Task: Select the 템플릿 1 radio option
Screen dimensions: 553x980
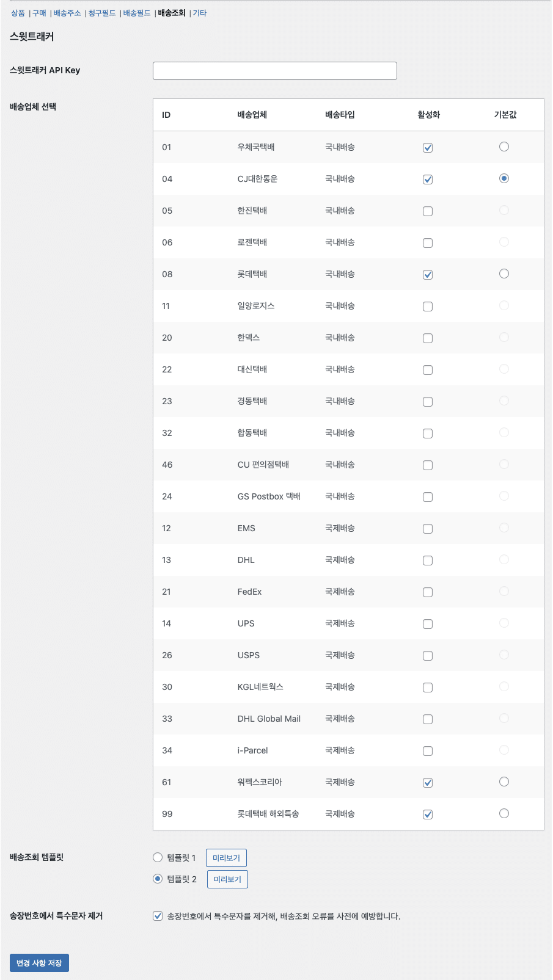Action: click(158, 857)
